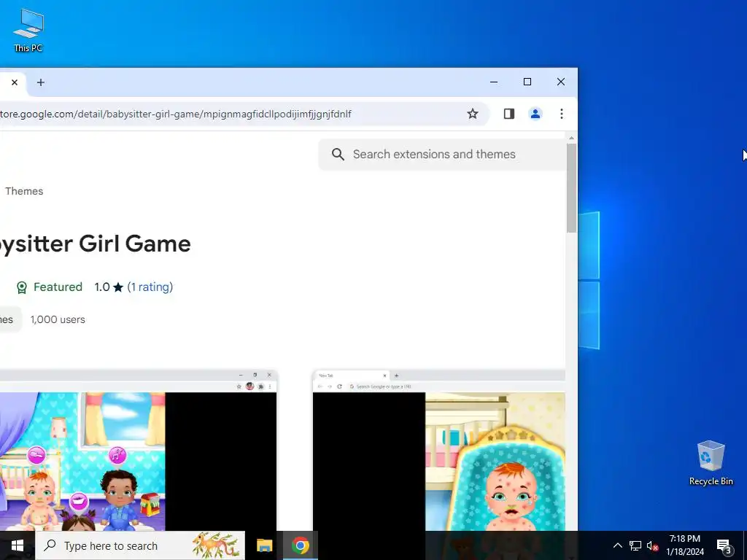Screen dimensions: 747x560
Task: Click the muted volume tray icon
Action: pos(652,545)
